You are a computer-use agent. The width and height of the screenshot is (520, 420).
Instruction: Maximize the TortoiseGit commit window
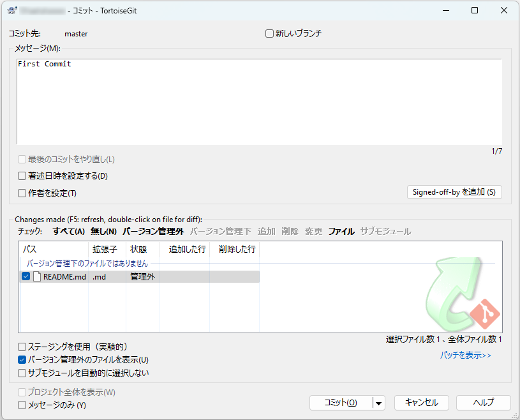pyautogui.click(x=475, y=10)
